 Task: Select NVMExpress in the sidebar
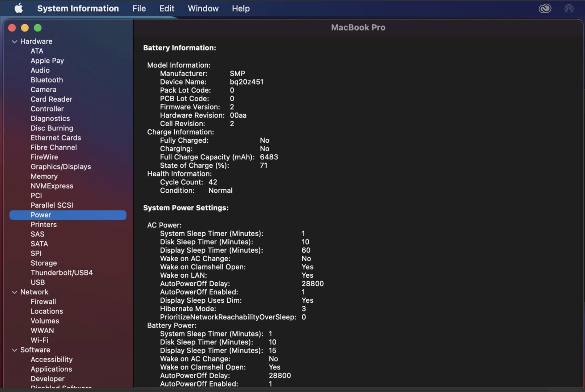[52, 186]
